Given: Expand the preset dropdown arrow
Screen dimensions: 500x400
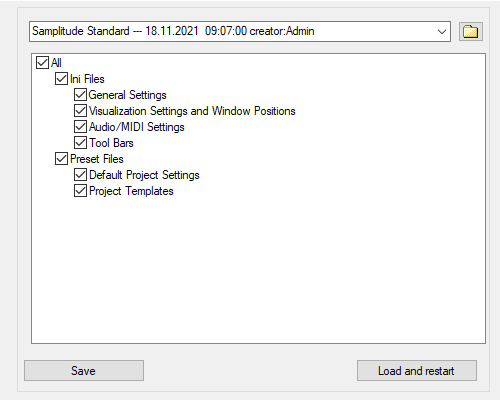Looking at the screenshot, I should coord(442,32).
